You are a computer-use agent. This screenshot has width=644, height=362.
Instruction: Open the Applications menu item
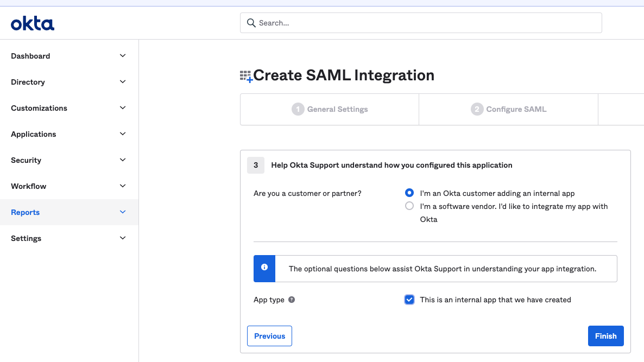coord(69,134)
